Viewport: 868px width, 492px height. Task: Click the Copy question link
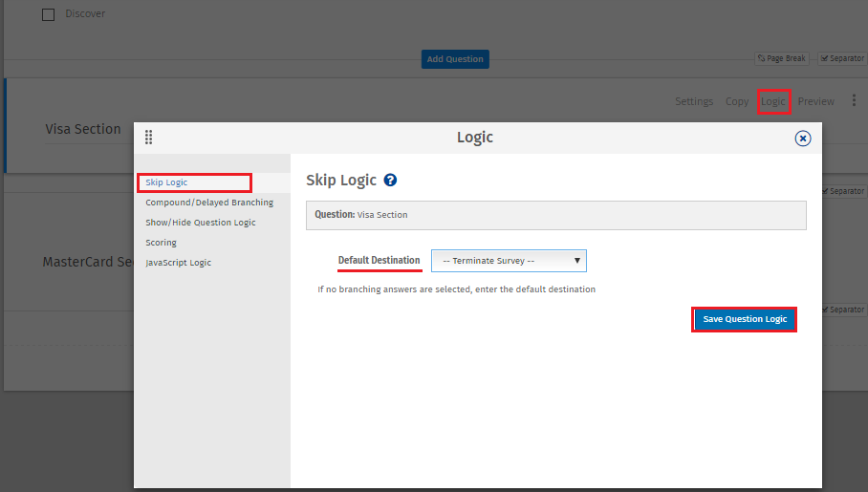[737, 101]
